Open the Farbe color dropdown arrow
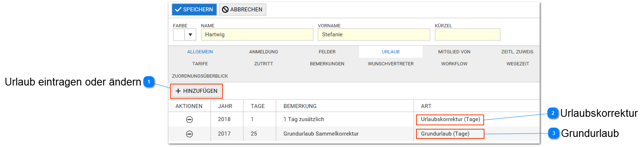 pyautogui.click(x=190, y=34)
